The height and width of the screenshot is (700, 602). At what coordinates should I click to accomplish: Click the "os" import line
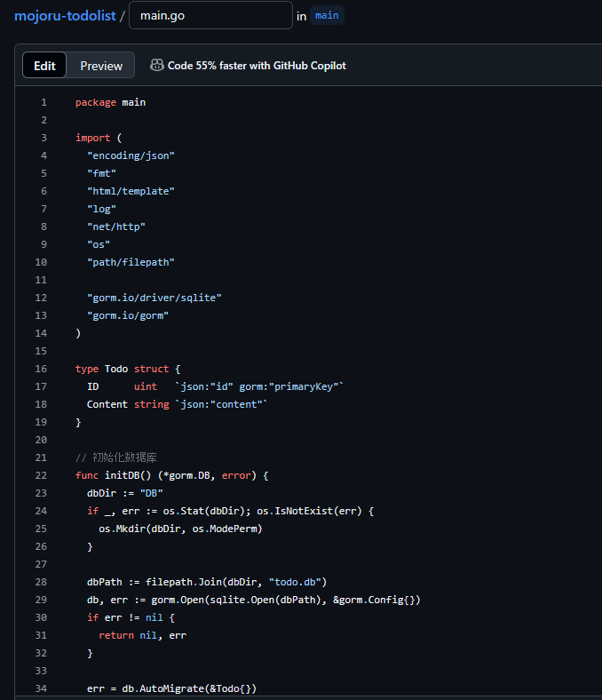click(99, 244)
